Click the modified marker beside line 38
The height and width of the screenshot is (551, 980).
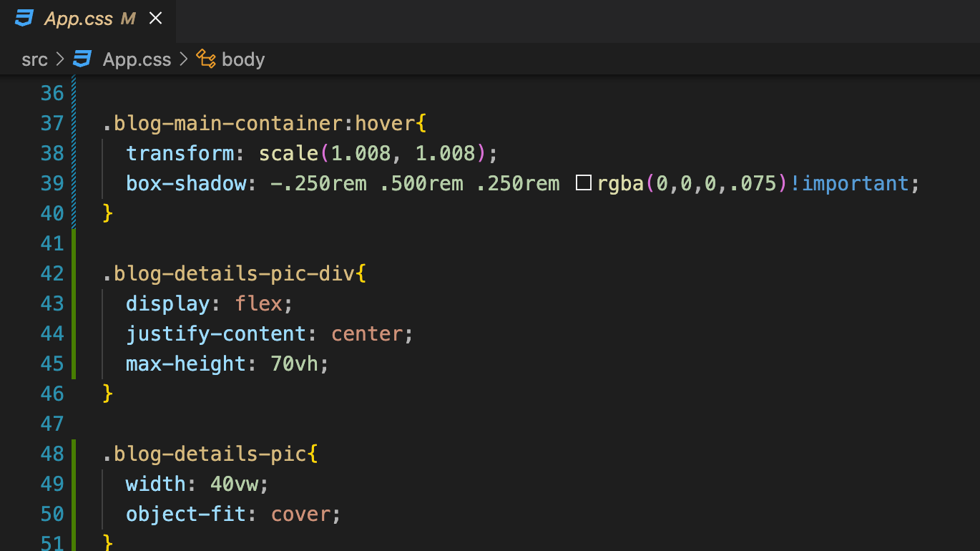(x=74, y=153)
